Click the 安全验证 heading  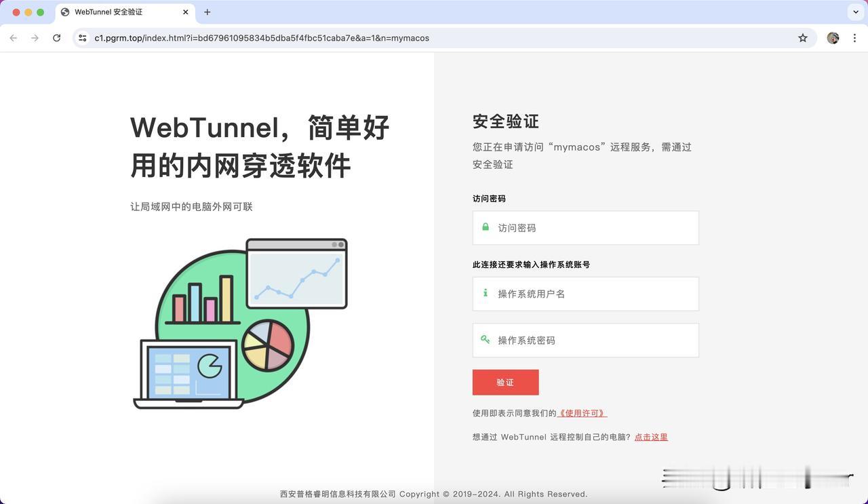click(506, 121)
